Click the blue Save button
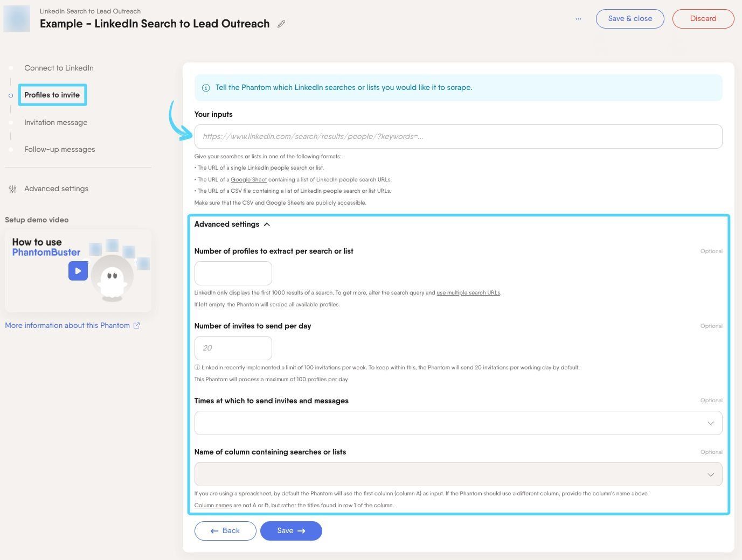This screenshot has width=742, height=560. [x=291, y=531]
